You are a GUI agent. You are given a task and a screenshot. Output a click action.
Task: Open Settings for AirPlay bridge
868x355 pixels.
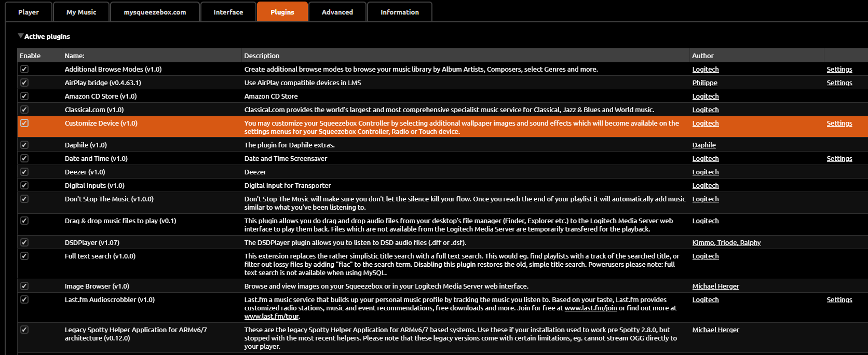(x=839, y=83)
